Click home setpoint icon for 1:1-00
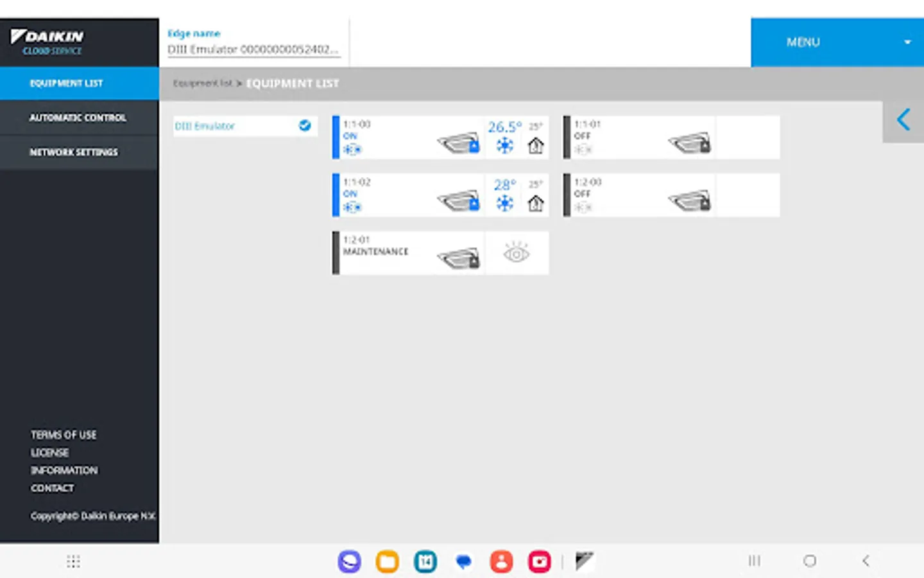 536,146
